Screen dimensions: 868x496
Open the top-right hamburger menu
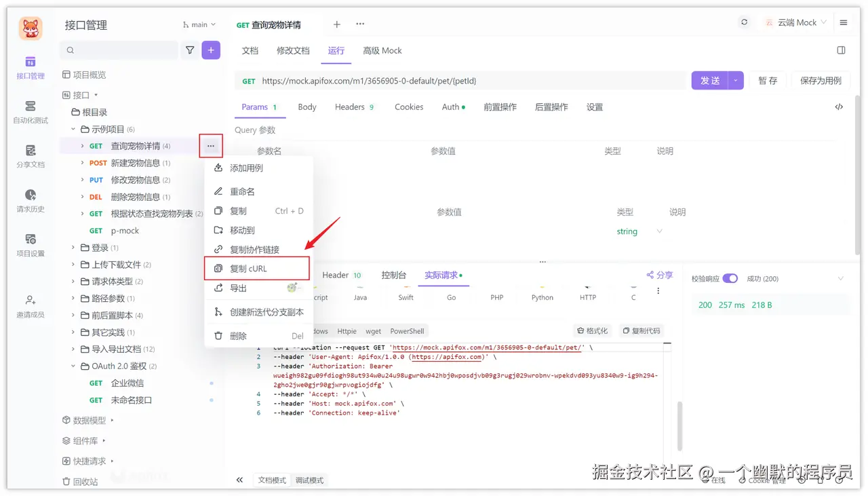(x=844, y=22)
